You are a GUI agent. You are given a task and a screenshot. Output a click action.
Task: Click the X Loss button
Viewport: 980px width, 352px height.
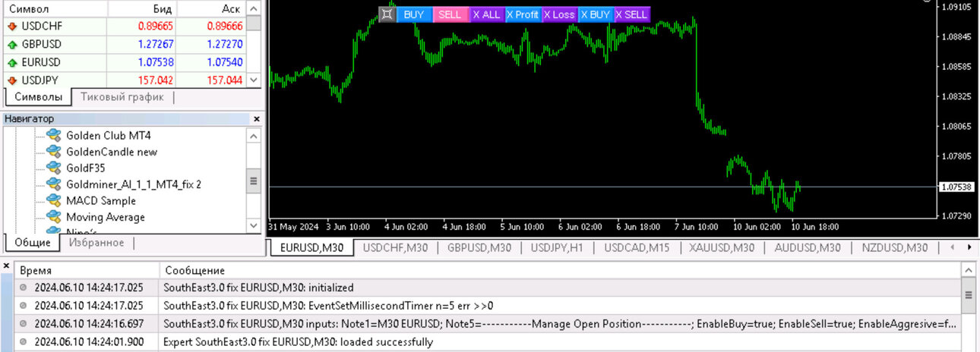[x=559, y=14]
